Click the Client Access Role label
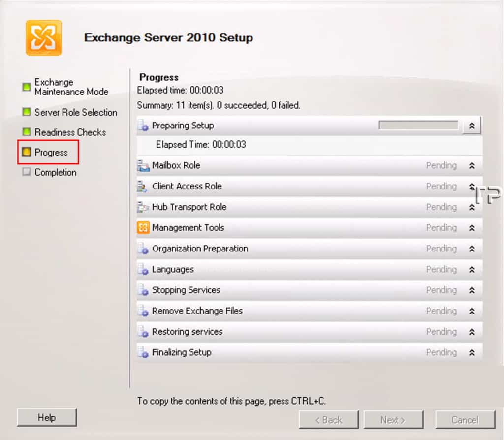This screenshot has width=504, height=440. coord(187,187)
